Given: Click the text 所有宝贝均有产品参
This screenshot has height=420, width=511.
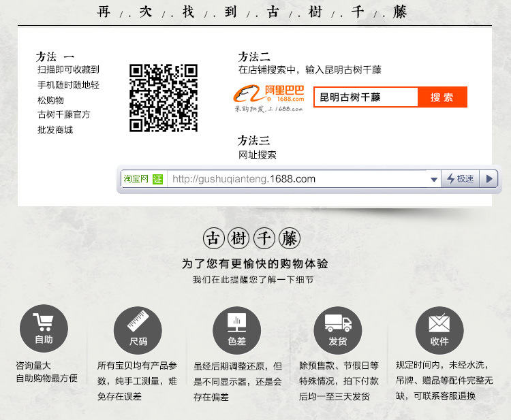Looking at the screenshot, I should 137,366.
